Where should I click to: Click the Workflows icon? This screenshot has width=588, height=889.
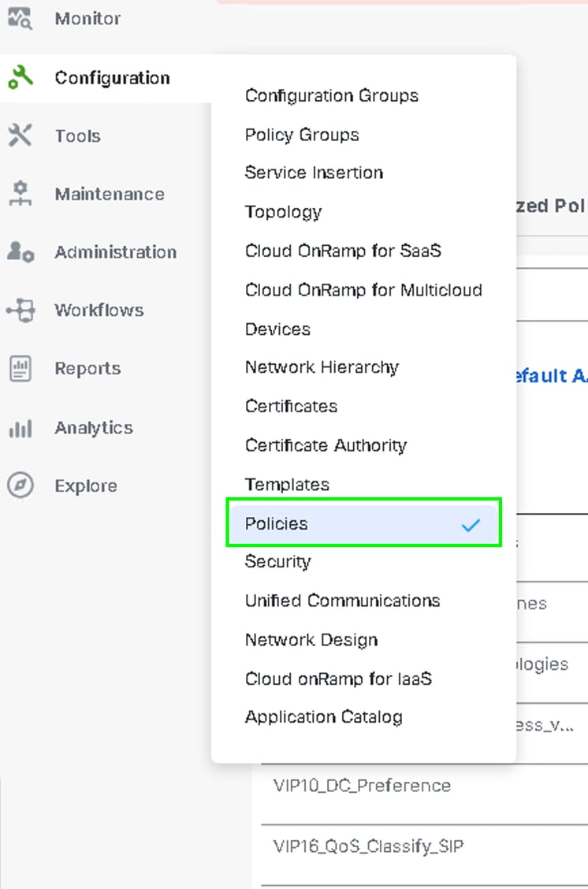click(x=20, y=311)
